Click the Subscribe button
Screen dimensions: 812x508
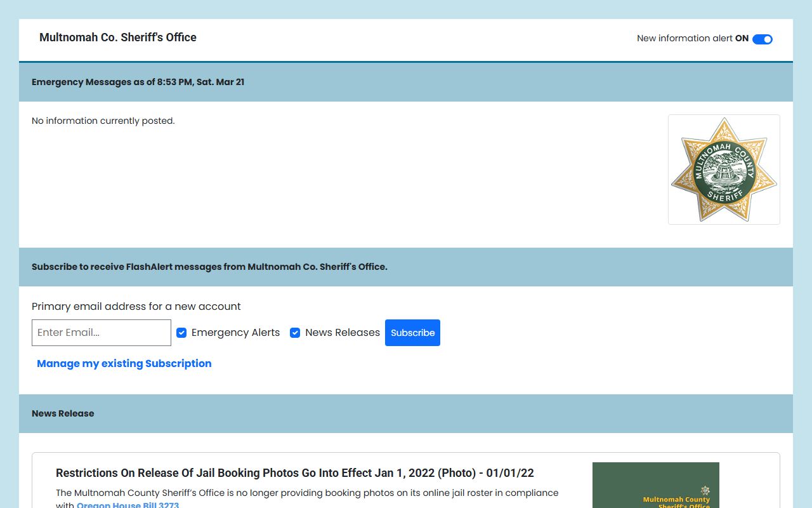(412, 333)
